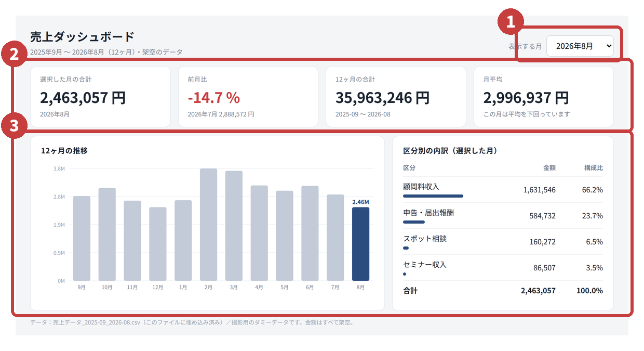Image resolution: width=644 pixels, height=351 pixels.
Task: Select the 3月 bar in the chart
Action: click(234, 226)
